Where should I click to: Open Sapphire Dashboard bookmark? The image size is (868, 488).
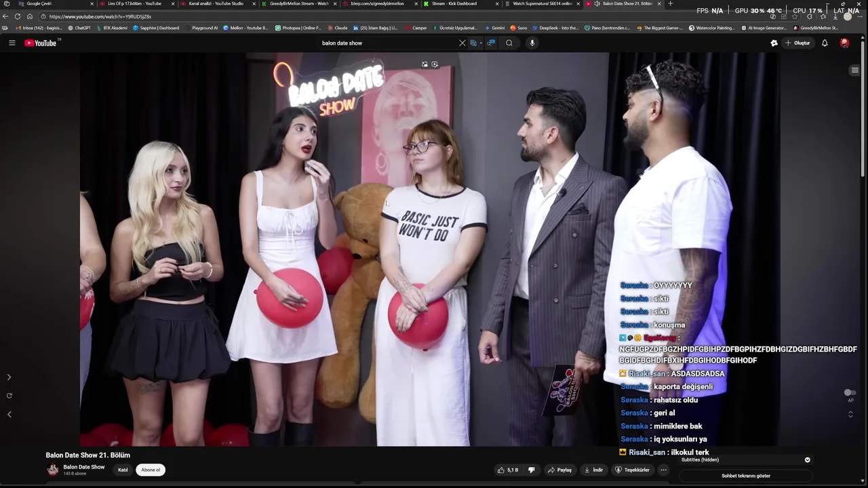(x=156, y=28)
